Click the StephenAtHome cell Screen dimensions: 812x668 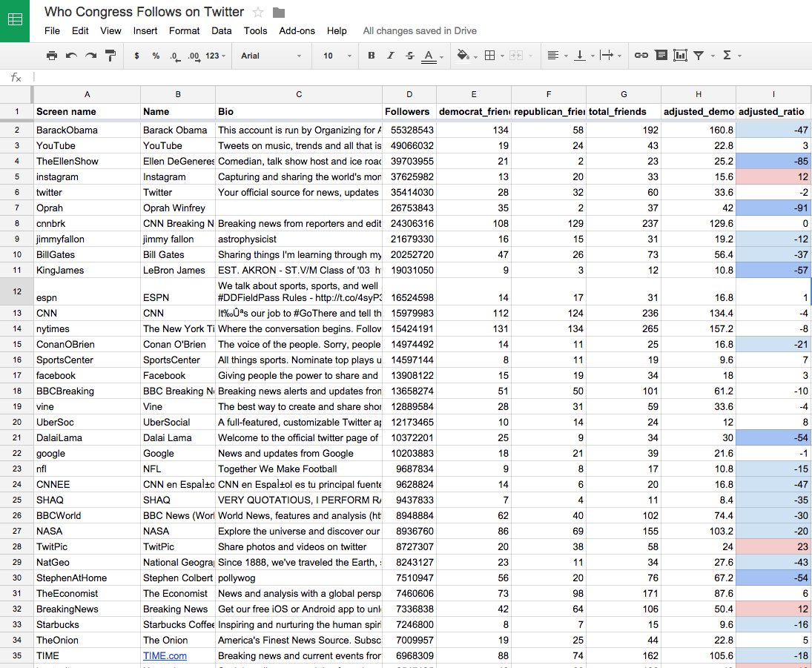(87, 578)
